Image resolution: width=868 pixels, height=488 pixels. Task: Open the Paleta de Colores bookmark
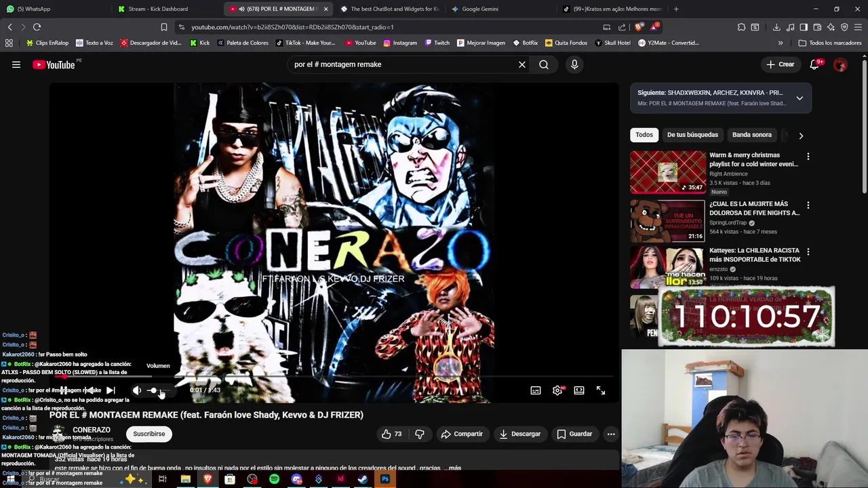click(x=242, y=43)
